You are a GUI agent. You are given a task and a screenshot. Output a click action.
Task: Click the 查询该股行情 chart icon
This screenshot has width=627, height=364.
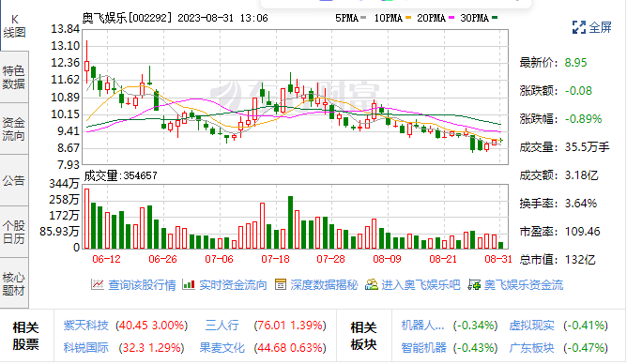[x=98, y=284]
